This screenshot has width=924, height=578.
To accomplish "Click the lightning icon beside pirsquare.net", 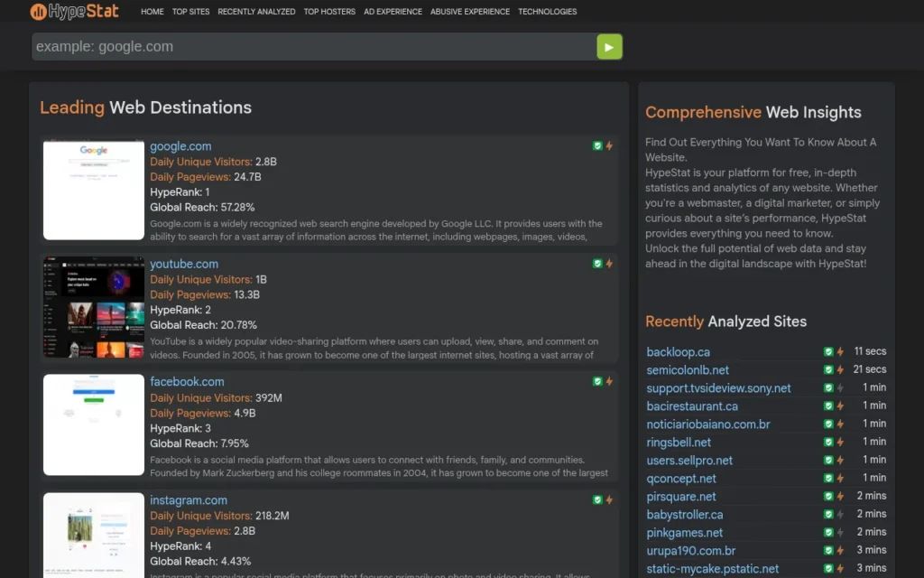I will click(840, 496).
